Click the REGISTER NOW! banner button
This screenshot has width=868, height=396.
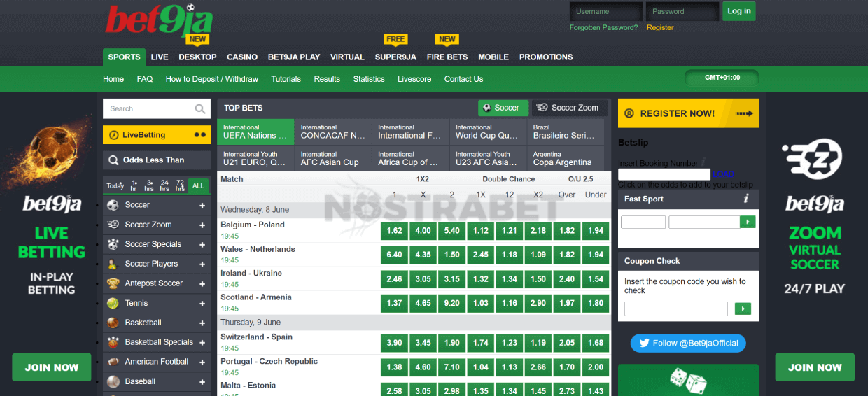[x=689, y=113]
